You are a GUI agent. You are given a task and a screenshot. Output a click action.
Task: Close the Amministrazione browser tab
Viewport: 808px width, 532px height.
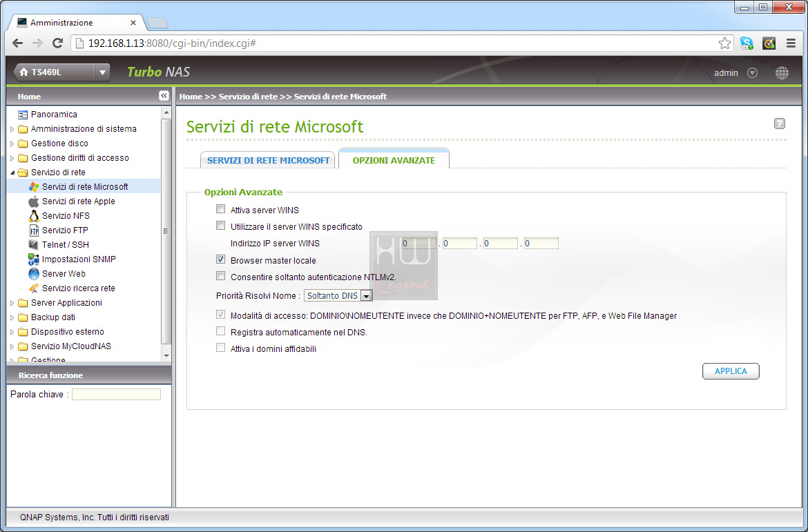click(133, 23)
